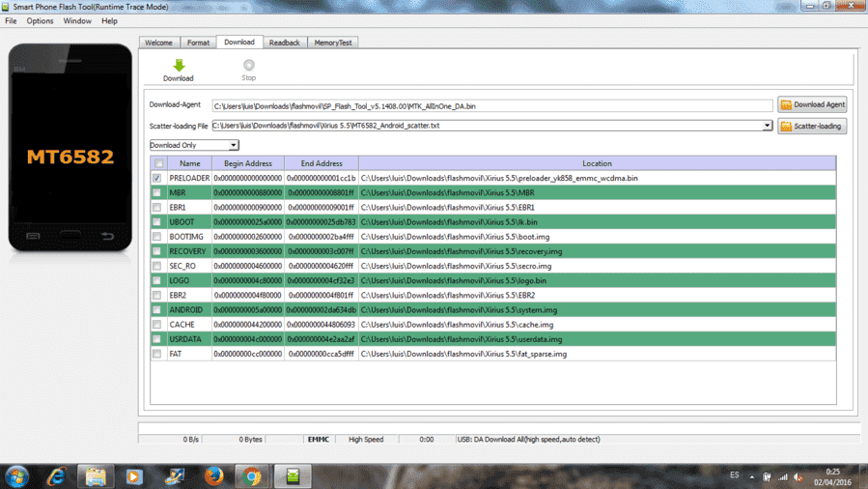This screenshot has height=489, width=868.
Task: Switch to the Readback tab
Action: (285, 43)
